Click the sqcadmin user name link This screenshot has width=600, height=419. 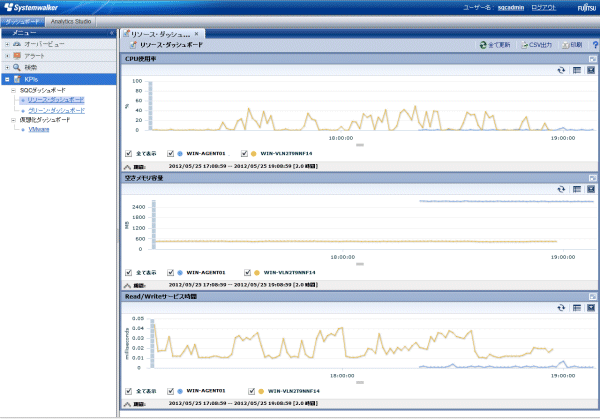coord(511,8)
